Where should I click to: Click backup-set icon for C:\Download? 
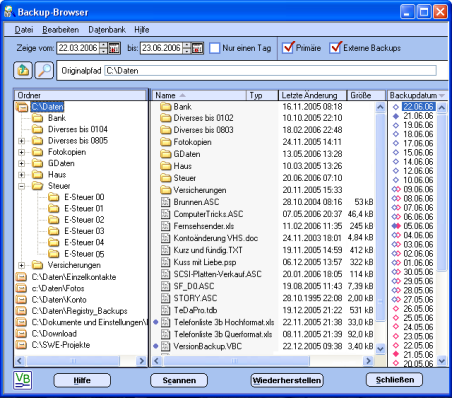pos(21,333)
